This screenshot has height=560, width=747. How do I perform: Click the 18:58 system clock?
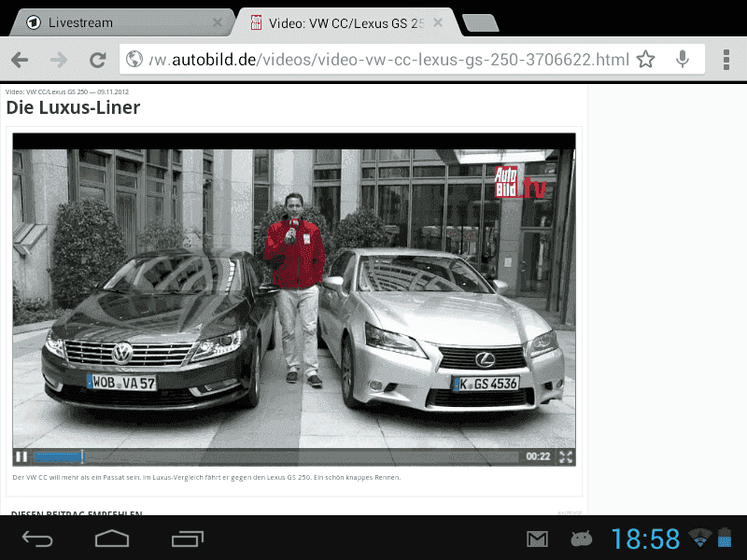click(645, 539)
